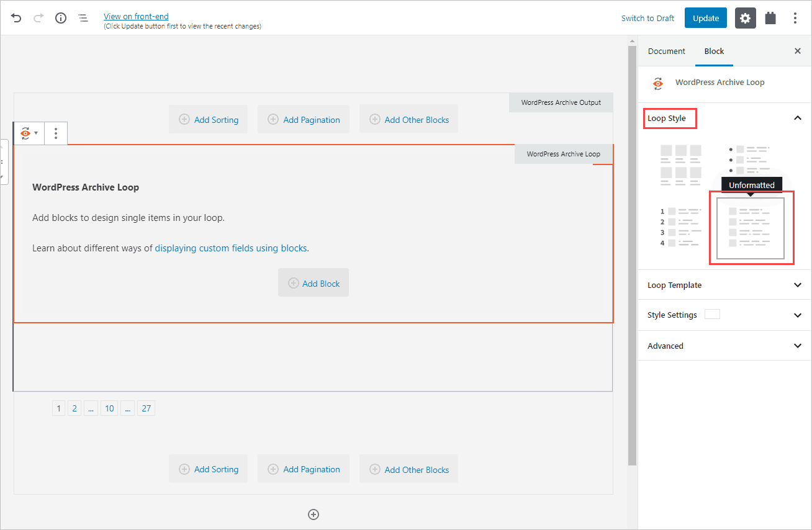The height and width of the screenshot is (530, 812).
Task: Select the WordPress Archive Output block label
Action: 561,102
